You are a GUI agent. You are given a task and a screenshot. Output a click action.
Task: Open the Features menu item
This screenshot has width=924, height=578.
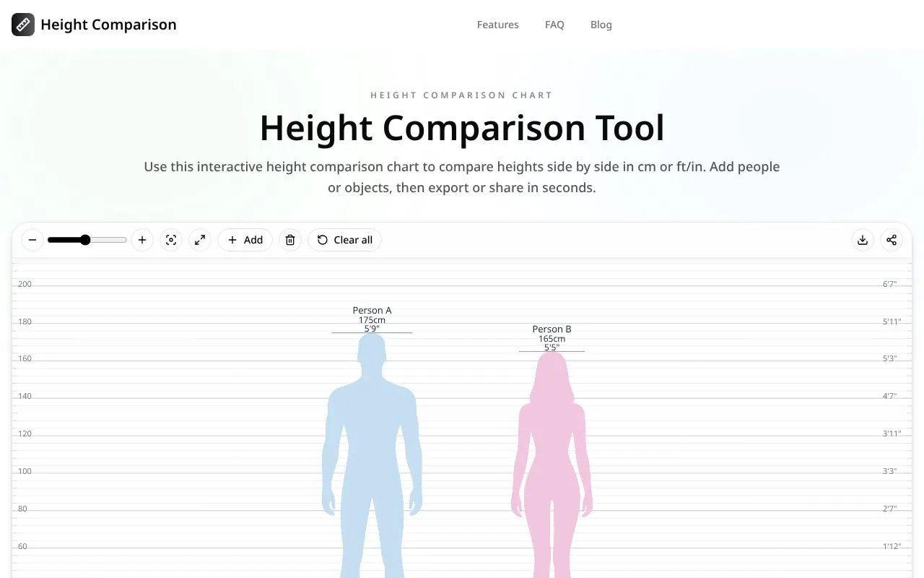point(497,25)
